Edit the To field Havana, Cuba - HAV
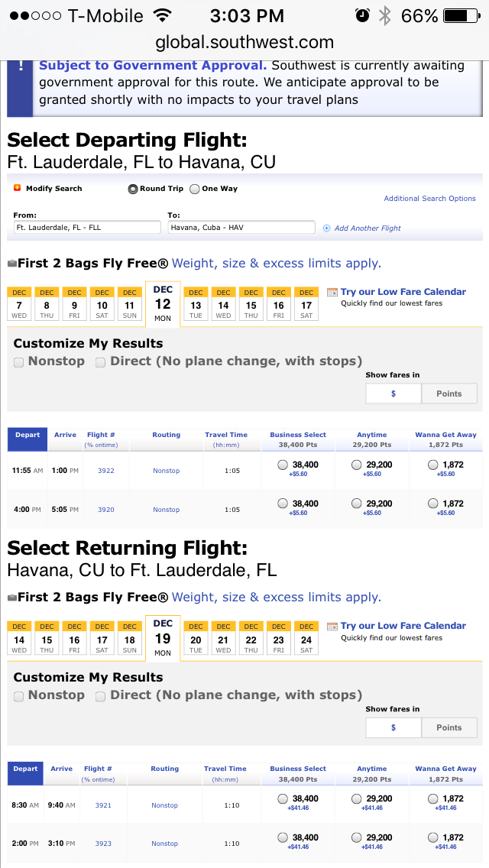 241,228
